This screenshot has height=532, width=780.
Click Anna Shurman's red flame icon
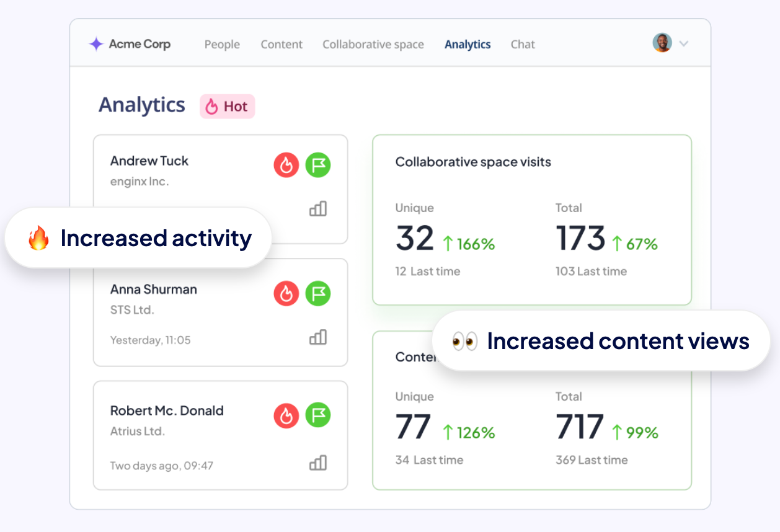click(x=286, y=294)
